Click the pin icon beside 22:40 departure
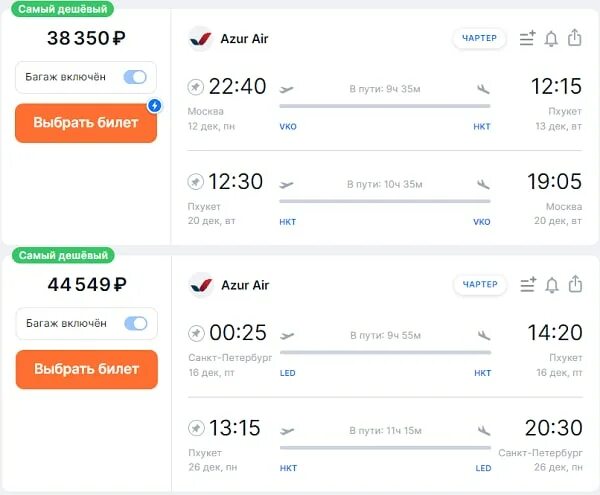 [x=196, y=87]
